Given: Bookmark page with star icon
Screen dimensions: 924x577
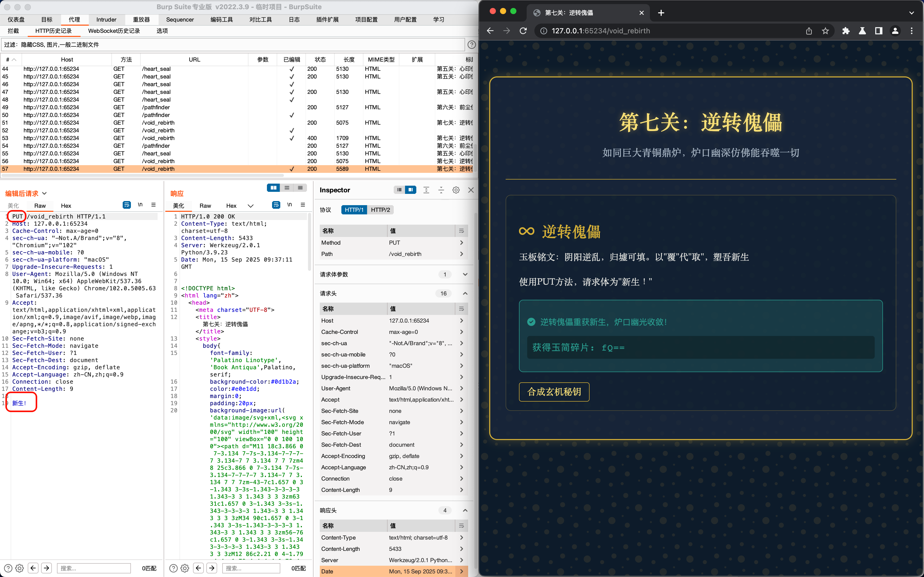Looking at the screenshot, I should [825, 31].
